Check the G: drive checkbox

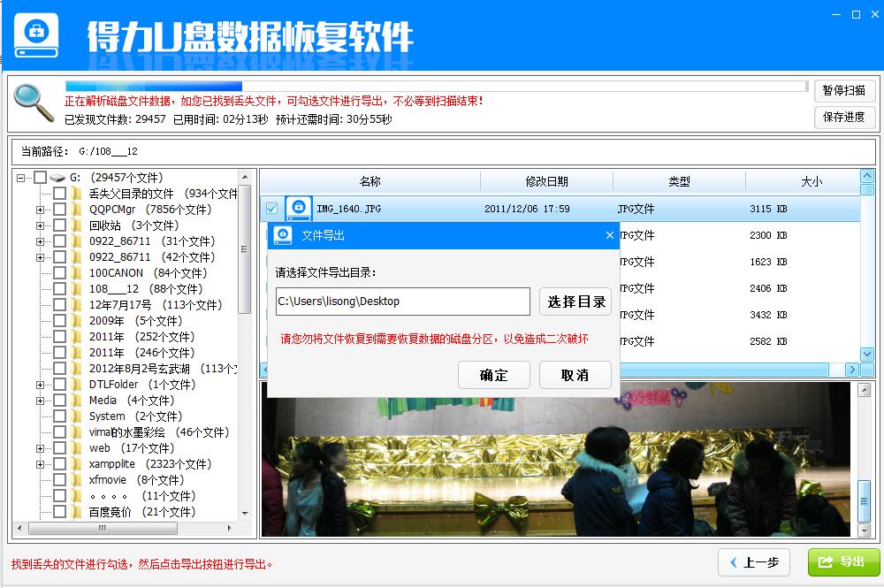point(41,176)
